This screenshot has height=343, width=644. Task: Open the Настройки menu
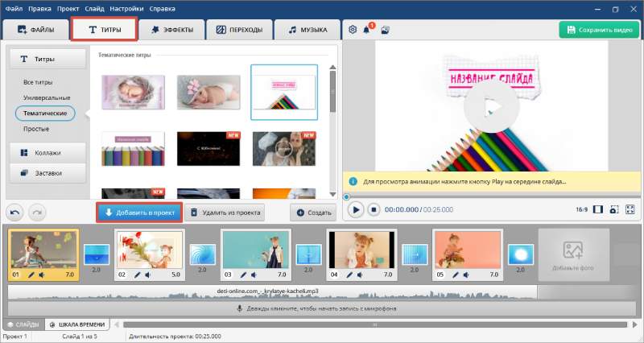(x=126, y=9)
